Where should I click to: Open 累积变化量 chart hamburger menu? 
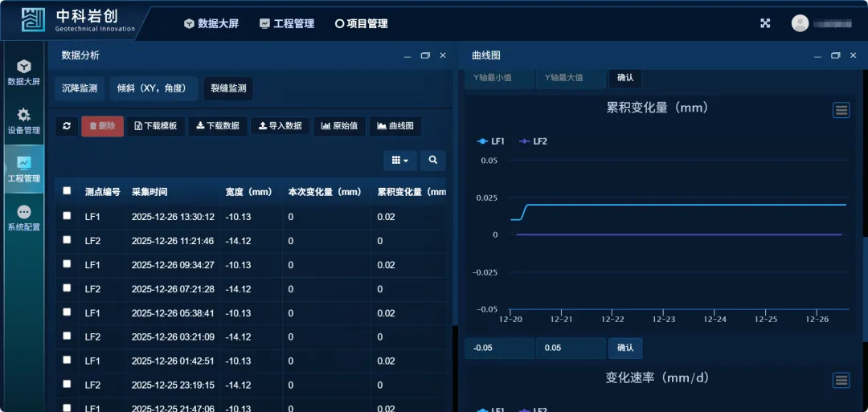(841, 110)
